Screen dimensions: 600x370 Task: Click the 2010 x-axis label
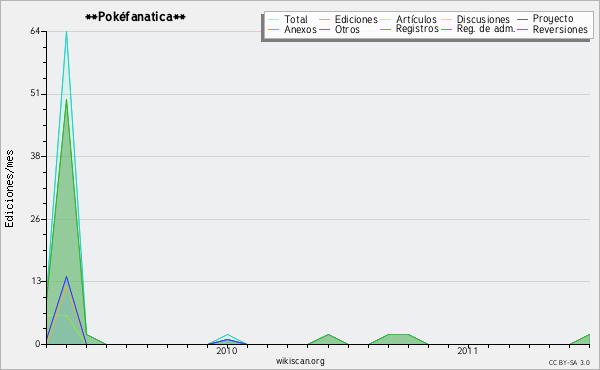click(x=227, y=350)
